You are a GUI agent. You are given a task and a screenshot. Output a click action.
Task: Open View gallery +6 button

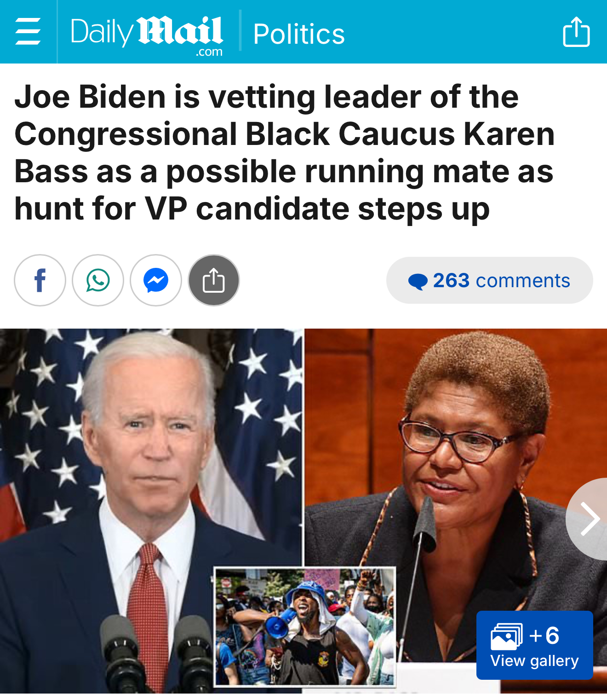click(x=535, y=645)
